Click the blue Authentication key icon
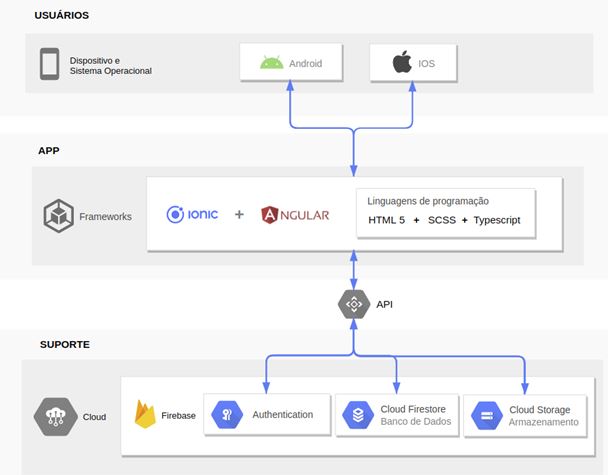The width and height of the screenshot is (608, 475). point(227,415)
